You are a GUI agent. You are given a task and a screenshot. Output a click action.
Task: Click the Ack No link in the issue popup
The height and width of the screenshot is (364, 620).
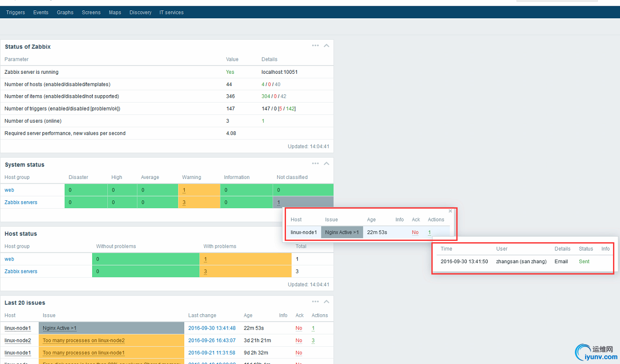pos(415,232)
